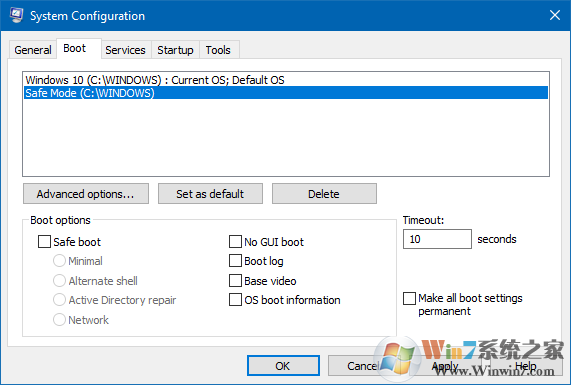Open Advanced options dialog
Screen dimensions: 571x385
pyautogui.click(x=86, y=194)
